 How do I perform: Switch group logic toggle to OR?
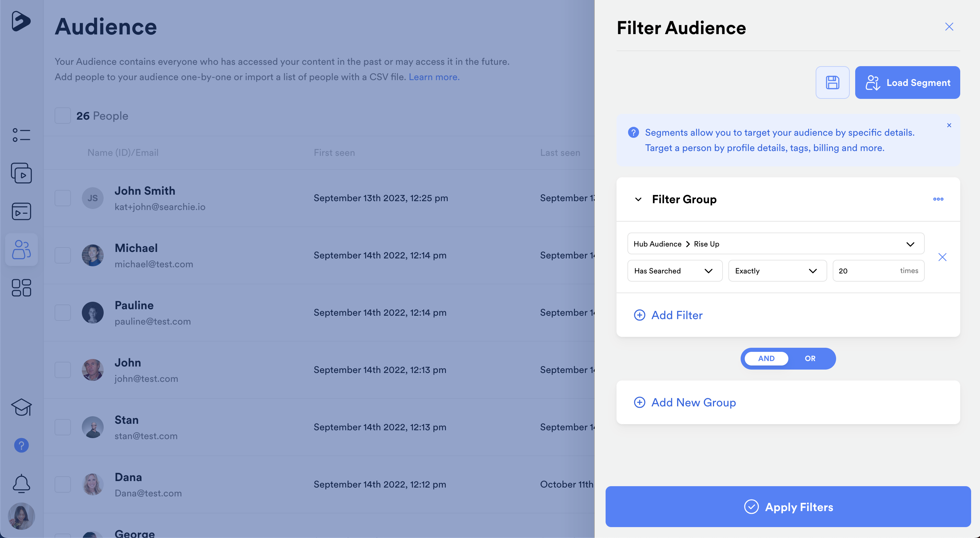(x=810, y=358)
